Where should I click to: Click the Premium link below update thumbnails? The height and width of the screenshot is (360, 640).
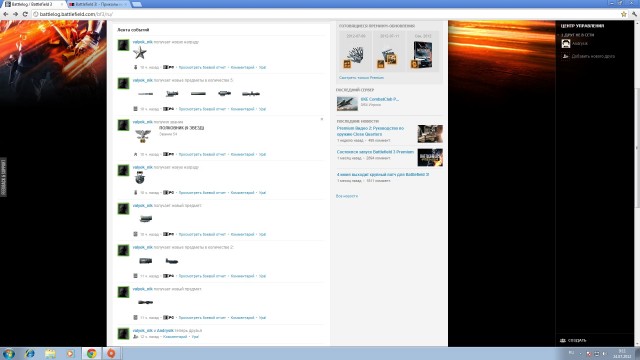[361, 78]
